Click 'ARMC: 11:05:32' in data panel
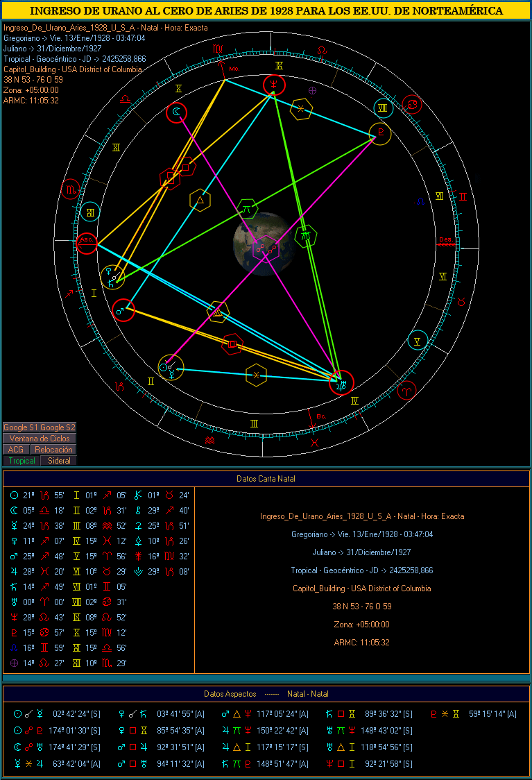Viewport: 532px width, 780px height. pos(361,643)
